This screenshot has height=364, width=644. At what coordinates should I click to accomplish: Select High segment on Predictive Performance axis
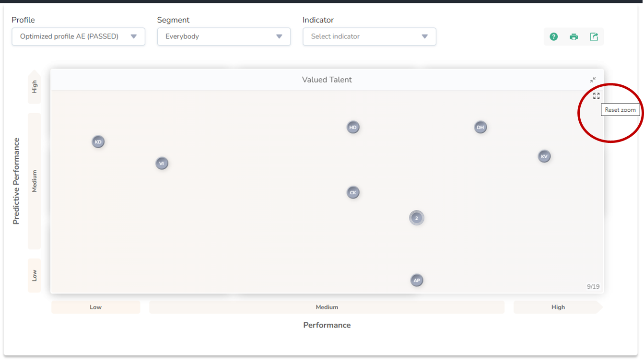click(35, 87)
